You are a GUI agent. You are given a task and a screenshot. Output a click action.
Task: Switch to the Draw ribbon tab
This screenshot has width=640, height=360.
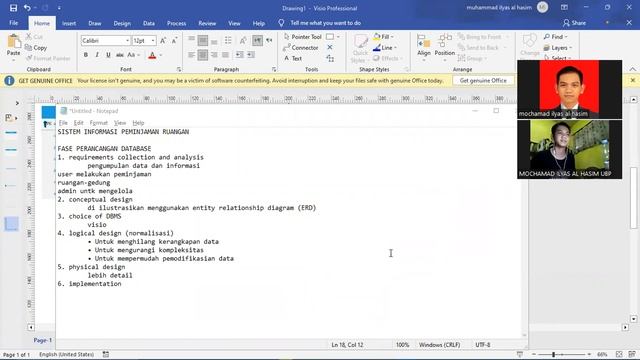pyautogui.click(x=95, y=23)
